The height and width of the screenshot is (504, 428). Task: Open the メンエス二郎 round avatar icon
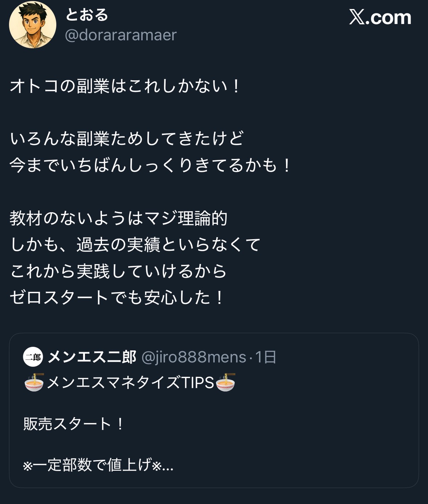tap(33, 357)
